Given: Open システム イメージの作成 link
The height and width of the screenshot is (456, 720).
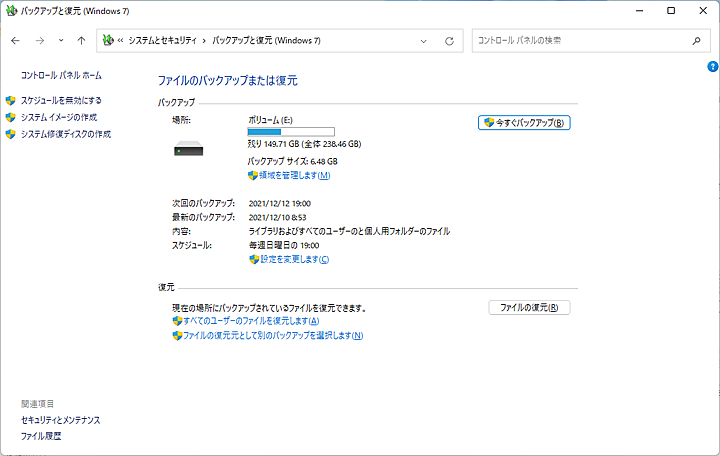Looking at the screenshot, I should (x=59, y=117).
